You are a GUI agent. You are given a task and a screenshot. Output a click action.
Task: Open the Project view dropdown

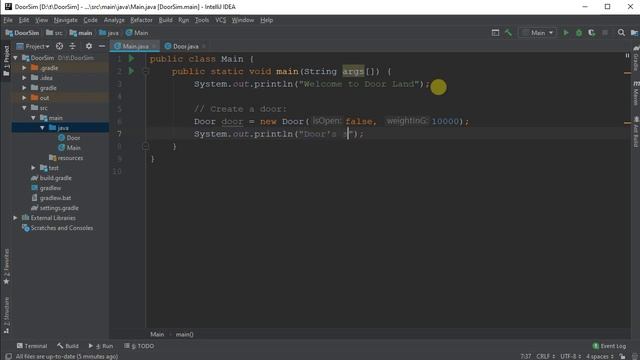coord(33,46)
